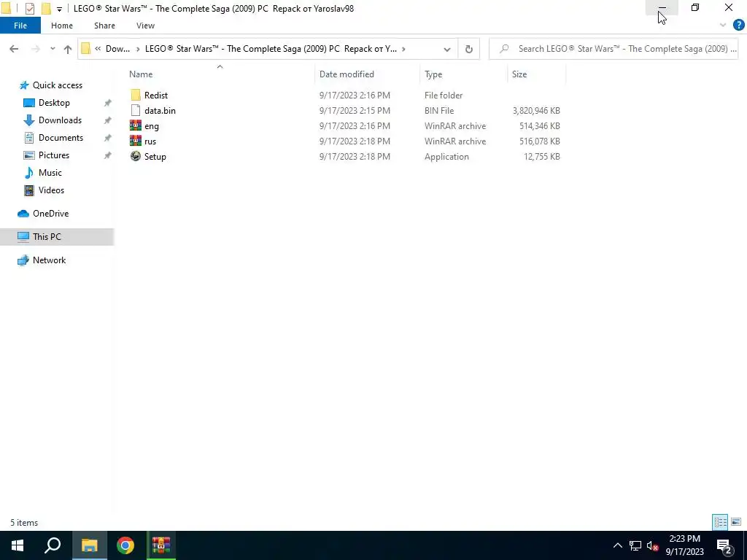Click the eng file's WinRAR archive type

[x=455, y=125]
